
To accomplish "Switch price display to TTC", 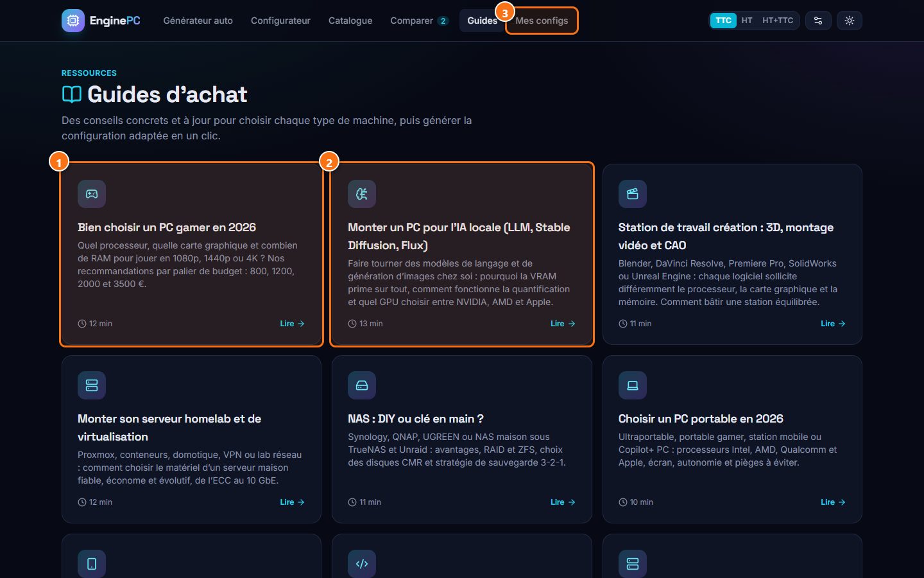I will tap(723, 21).
